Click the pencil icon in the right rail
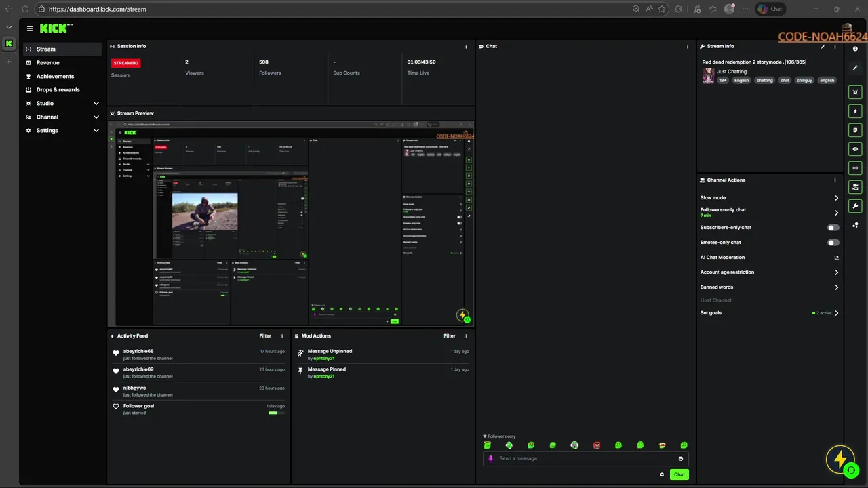This screenshot has height=488, width=868. 855,68
